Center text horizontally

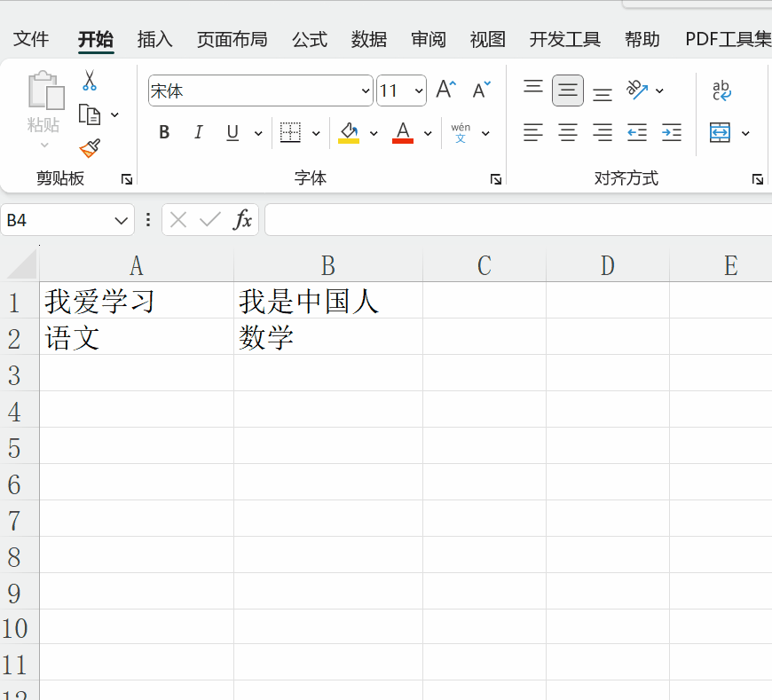click(x=568, y=132)
